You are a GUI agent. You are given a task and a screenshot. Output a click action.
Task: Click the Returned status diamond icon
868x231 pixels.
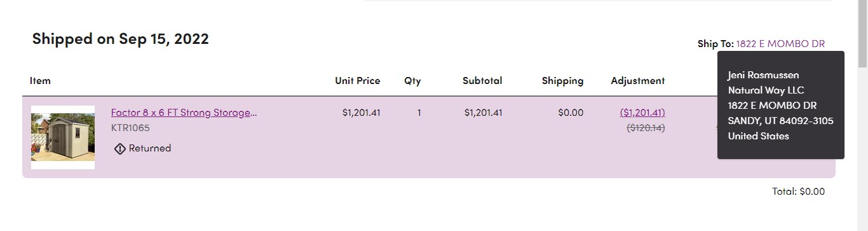pyautogui.click(x=119, y=148)
